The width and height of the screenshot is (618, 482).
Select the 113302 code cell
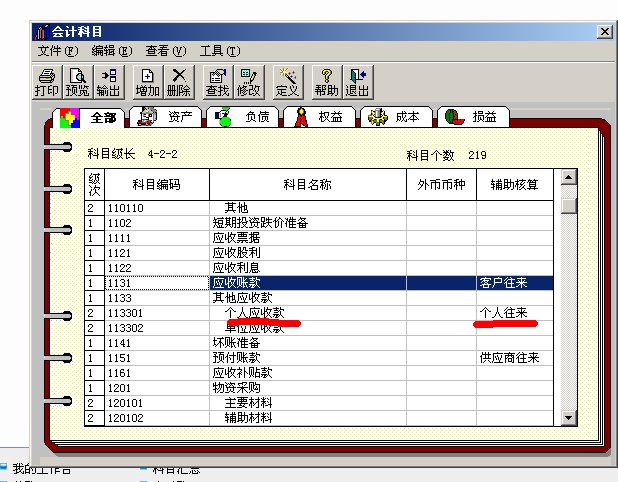(157, 328)
